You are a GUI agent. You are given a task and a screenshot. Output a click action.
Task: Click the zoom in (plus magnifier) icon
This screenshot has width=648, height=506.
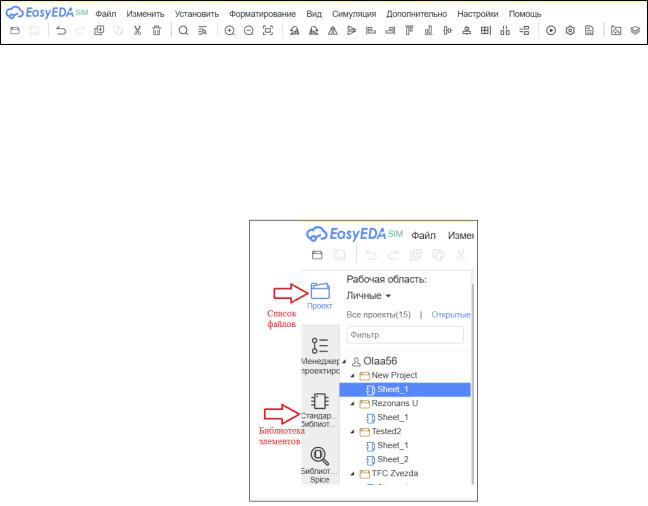coord(229,30)
